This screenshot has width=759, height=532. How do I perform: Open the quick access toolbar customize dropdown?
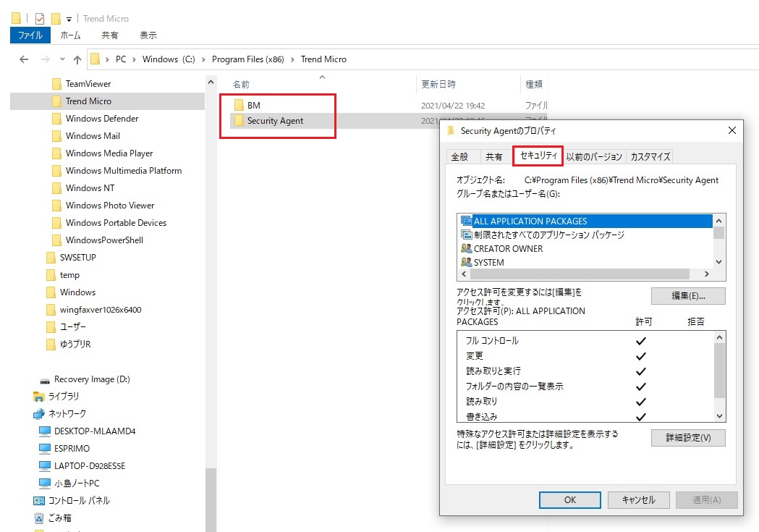(69, 19)
